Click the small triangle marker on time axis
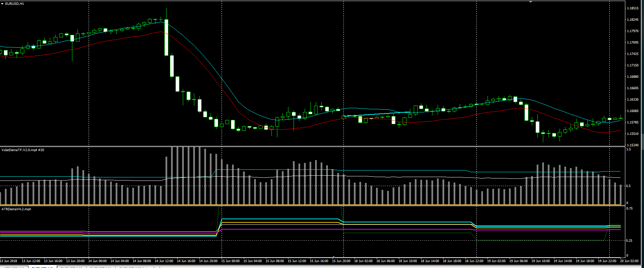644x268 pixels. (x=333, y=257)
